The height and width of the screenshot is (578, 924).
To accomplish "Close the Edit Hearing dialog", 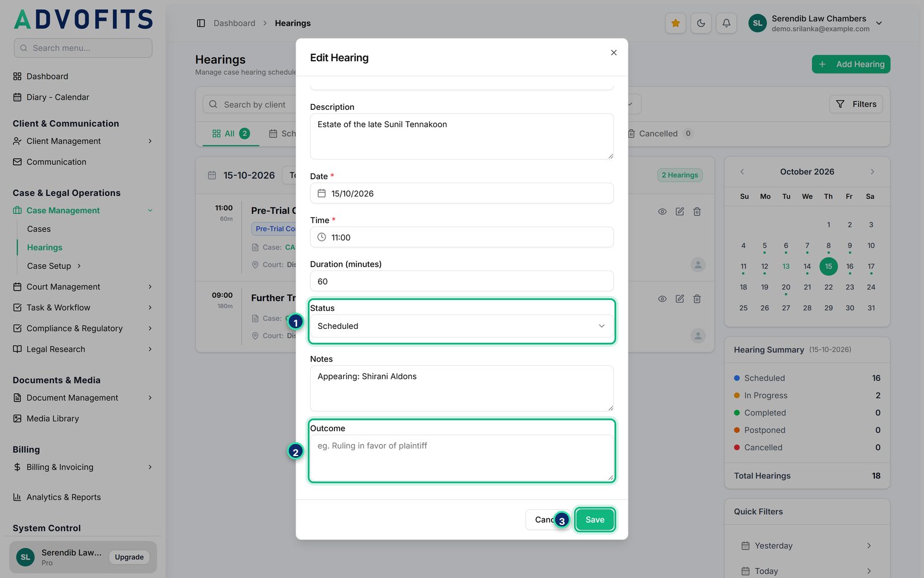I will pos(614,53).
